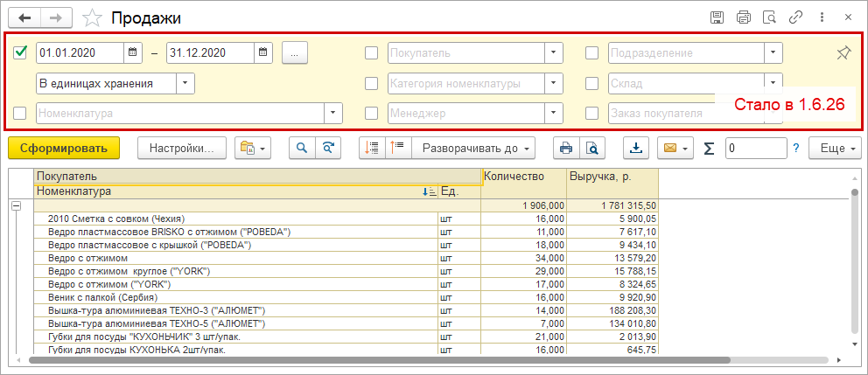Open report variants folder icon dropdown
Screen dimensions: 868x375
pos(252,149)
